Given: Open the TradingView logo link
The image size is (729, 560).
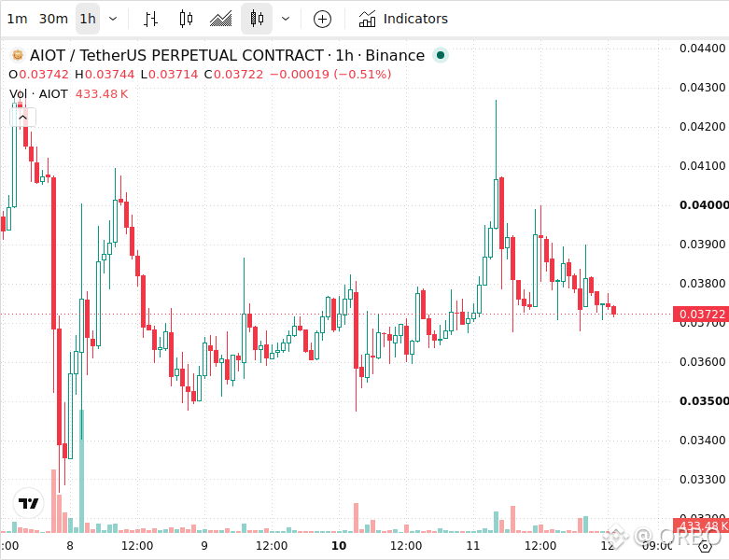Looking at the screenshot, I should 28,503.
